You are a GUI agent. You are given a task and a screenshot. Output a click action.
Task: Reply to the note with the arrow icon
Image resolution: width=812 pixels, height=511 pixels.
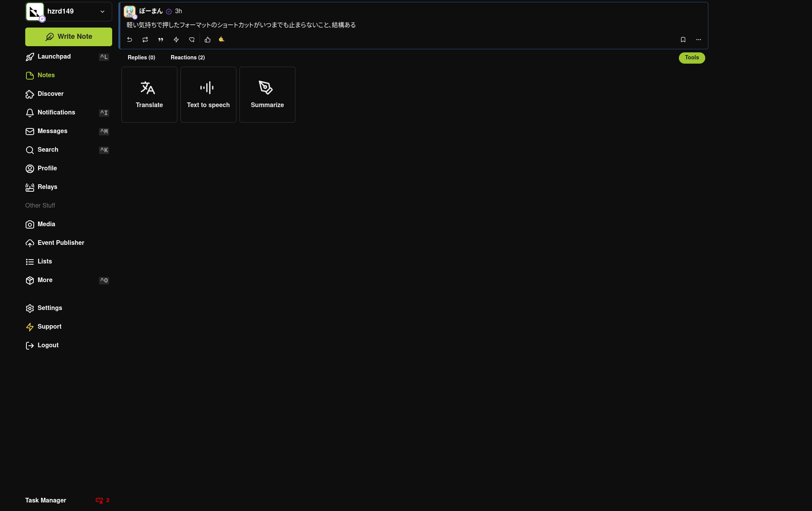(130, 40)
